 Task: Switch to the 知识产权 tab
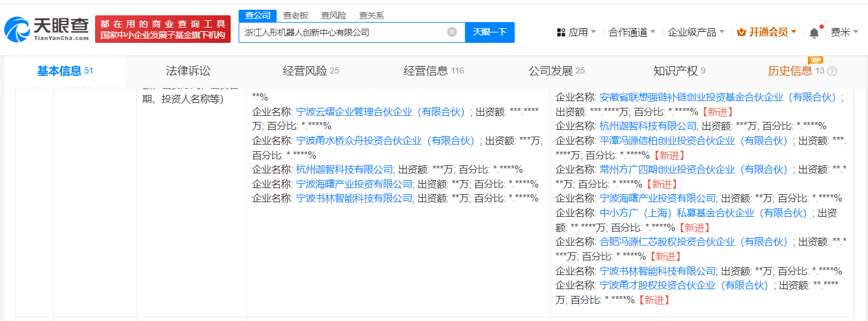(x=679, y=71)
